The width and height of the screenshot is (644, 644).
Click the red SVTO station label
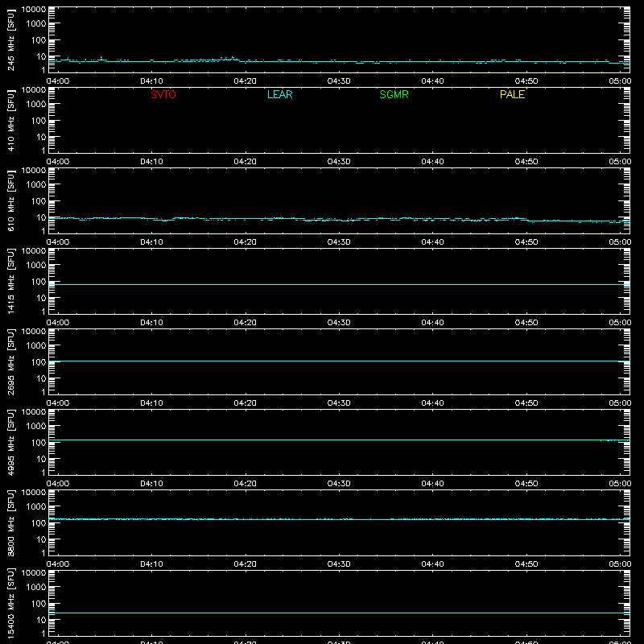coord(163,94)
